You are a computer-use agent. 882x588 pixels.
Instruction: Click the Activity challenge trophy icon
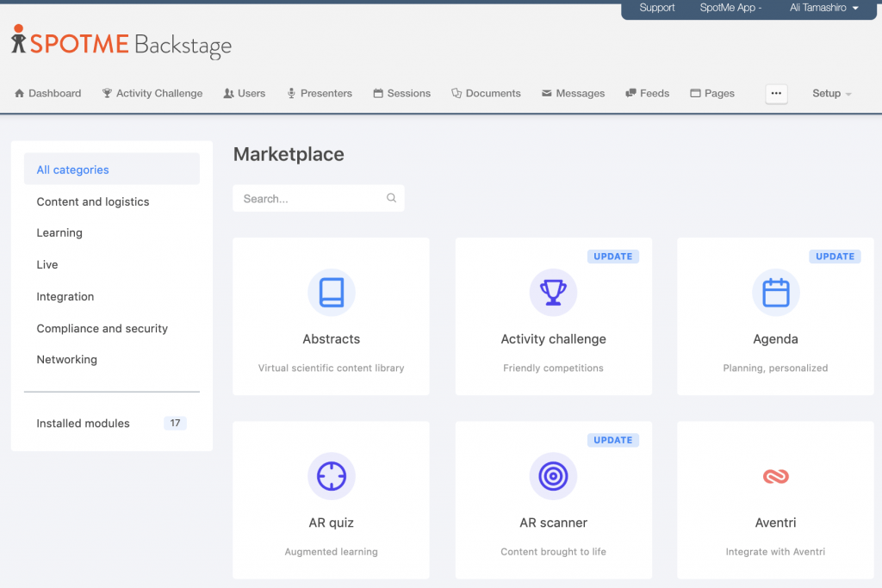553,293
